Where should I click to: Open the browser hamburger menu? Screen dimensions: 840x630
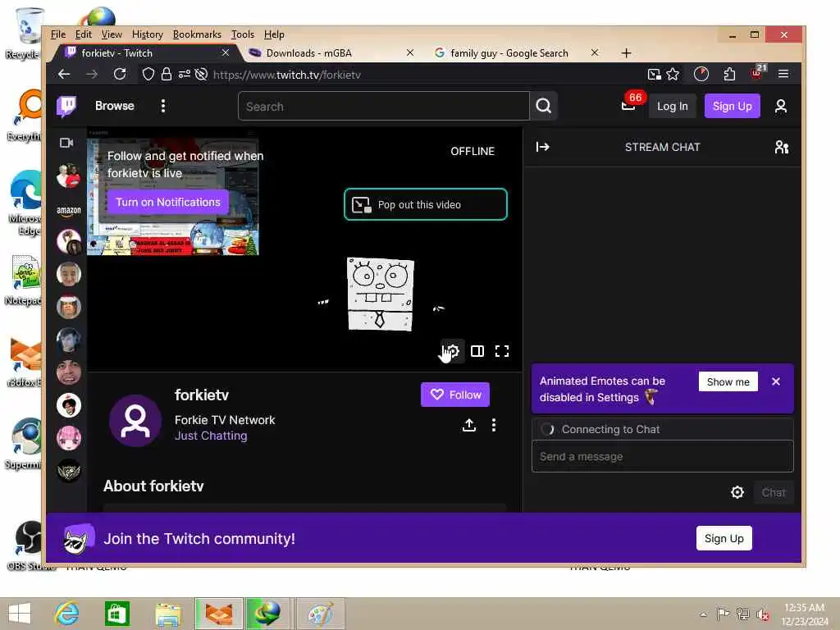point(783,74)
